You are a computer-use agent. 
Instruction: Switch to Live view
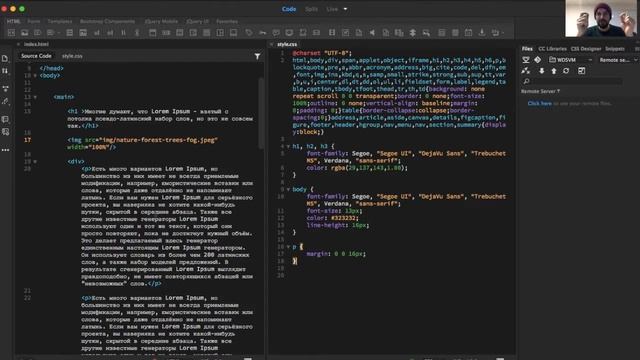coord(332,9)
